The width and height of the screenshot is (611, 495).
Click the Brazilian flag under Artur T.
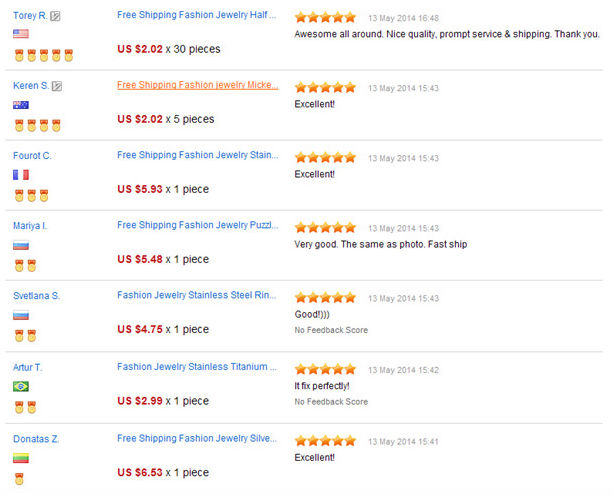click(x=20, y=386)
